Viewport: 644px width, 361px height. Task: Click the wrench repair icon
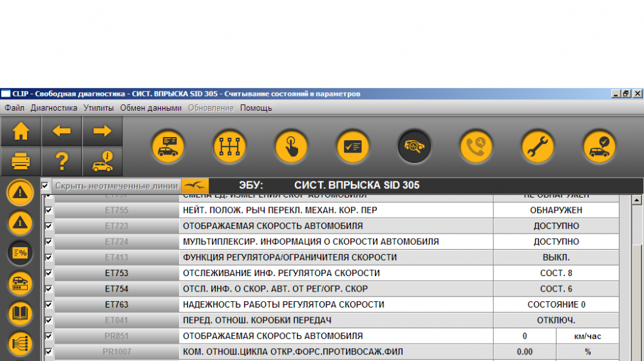pyautogui.click(x=538, y=147)
